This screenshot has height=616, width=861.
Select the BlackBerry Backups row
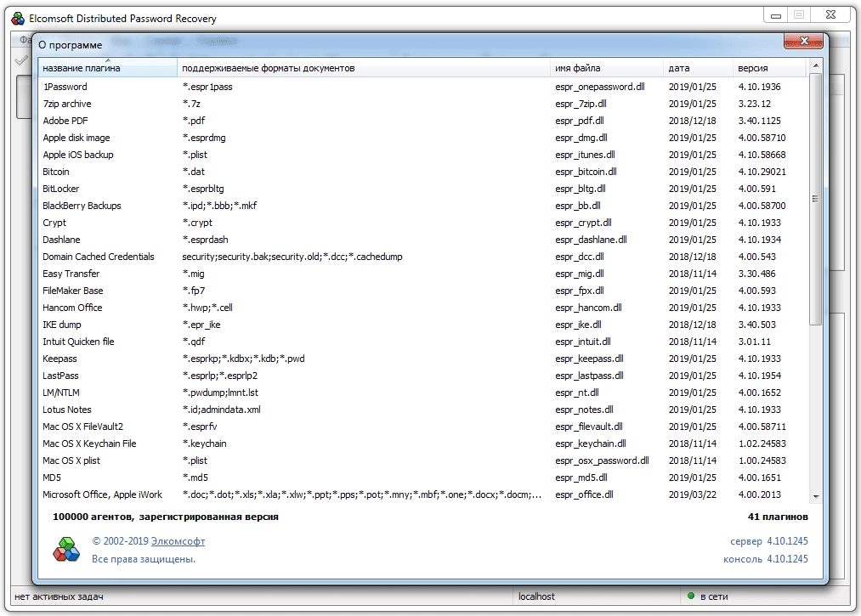[x=422, y=206]
